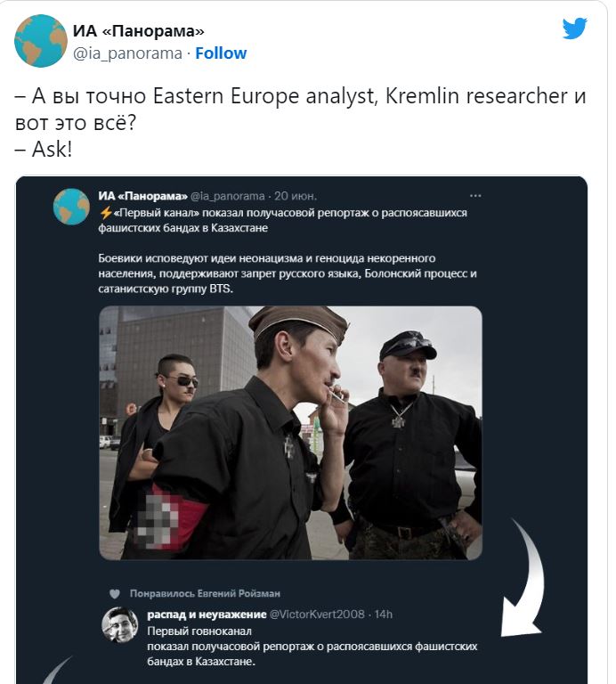The width and height of the screenshot is (616, 684).
Task: Click the 20 июн. tweet date
Action: [296, 196]
